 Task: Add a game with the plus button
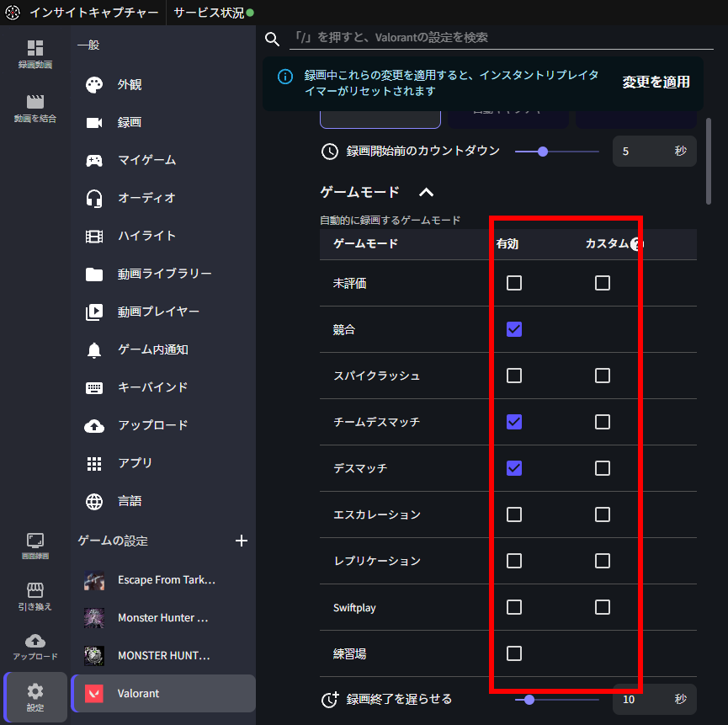pyautogui.click(x=242, y=541)
